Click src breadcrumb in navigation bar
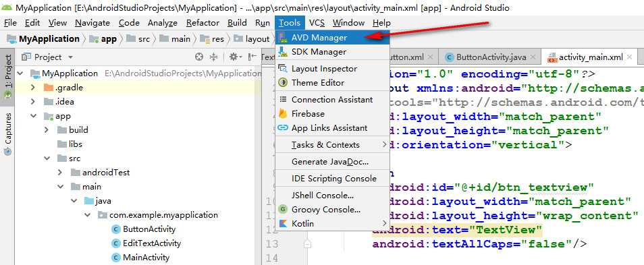 (138, 39)
